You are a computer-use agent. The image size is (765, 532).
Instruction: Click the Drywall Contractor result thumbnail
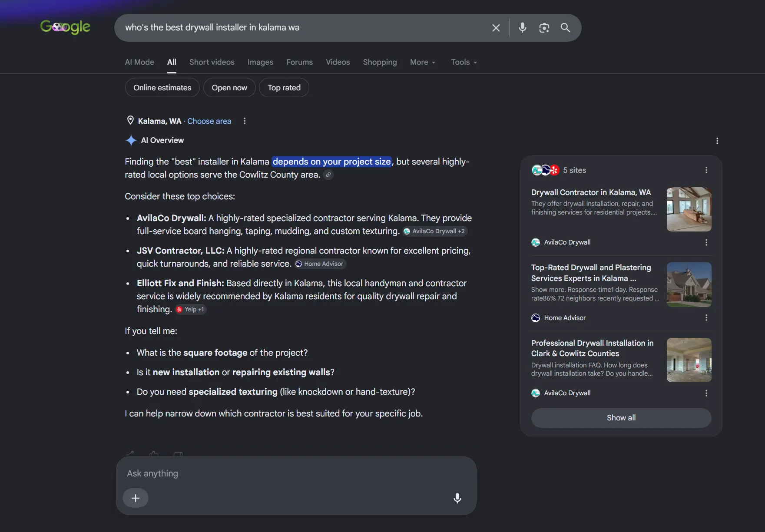coord(689,209)
